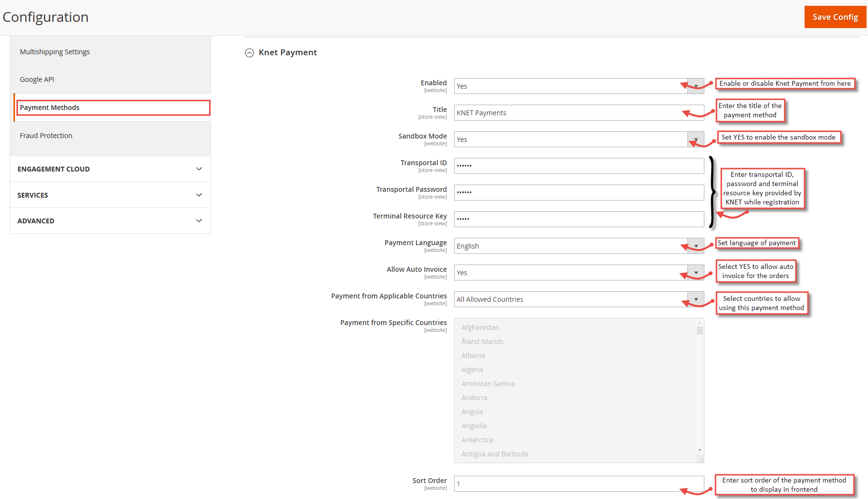868x499 pixels.
Task: Open the Allow Auto Invoice dropdown
Action: 579,273
